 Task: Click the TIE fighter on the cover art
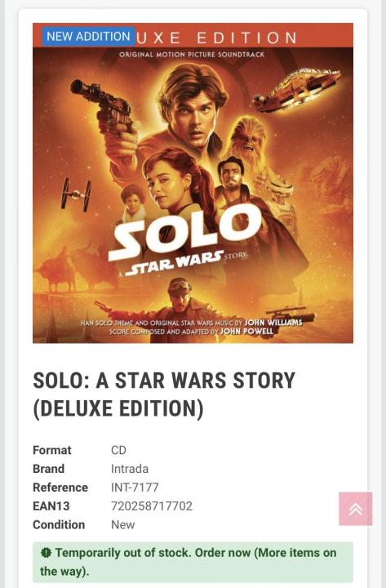pyautogui.click(x=76, y=194)
